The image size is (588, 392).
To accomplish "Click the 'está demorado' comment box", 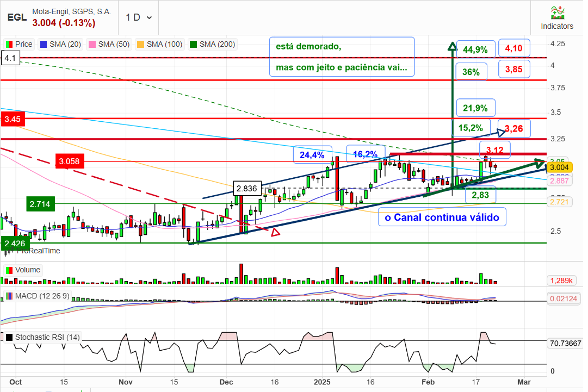I will pyautogui.click(x=342, y=57).
